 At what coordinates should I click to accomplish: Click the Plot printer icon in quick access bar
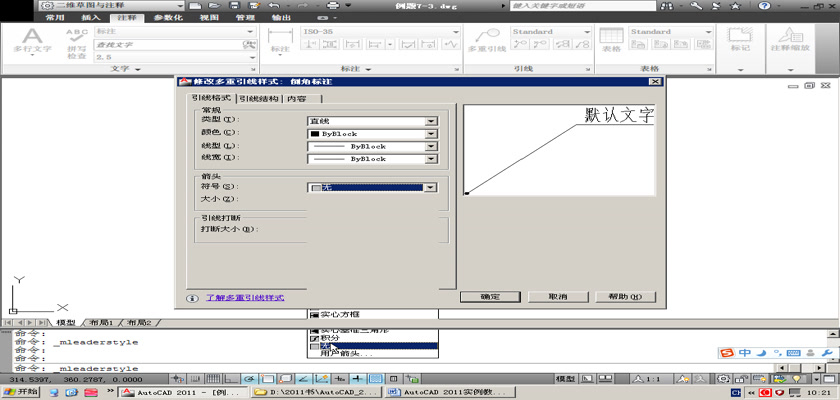333,5
